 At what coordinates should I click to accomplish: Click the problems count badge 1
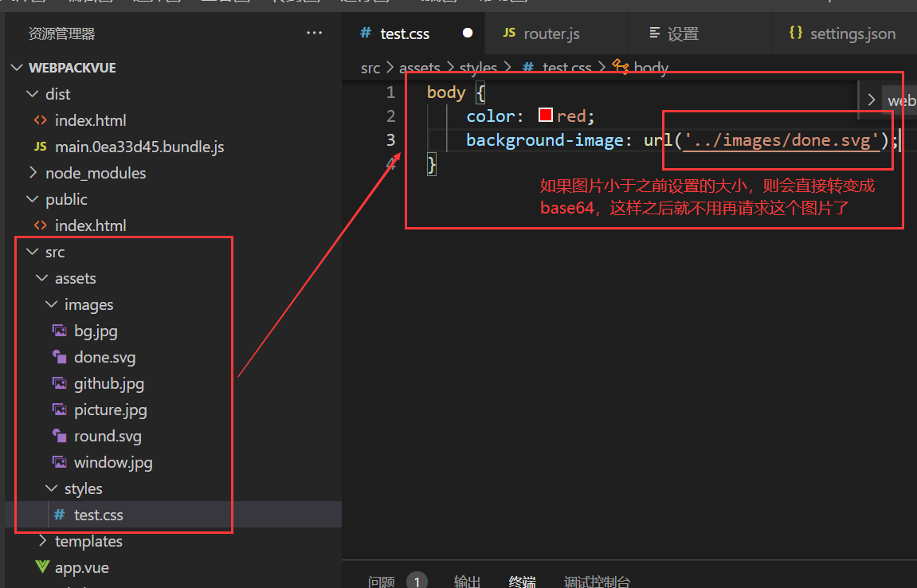(x=417, y=581)
